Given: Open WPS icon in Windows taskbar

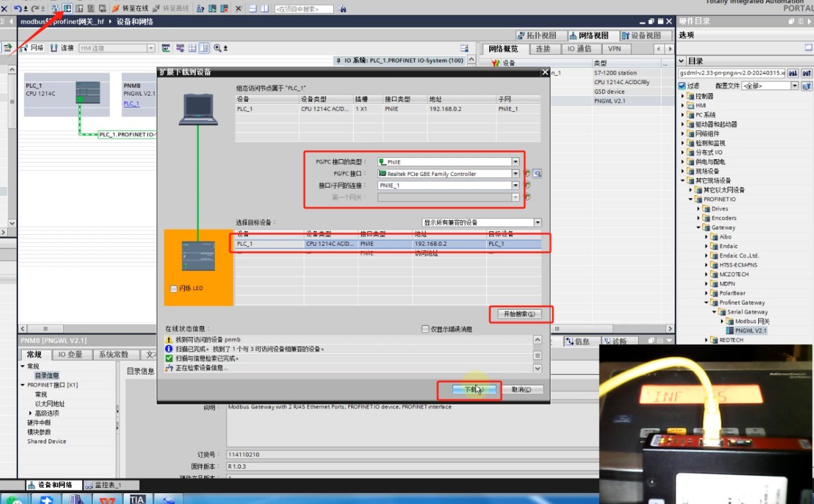Looking at the screenshot, I should click(x=108, y=499).
